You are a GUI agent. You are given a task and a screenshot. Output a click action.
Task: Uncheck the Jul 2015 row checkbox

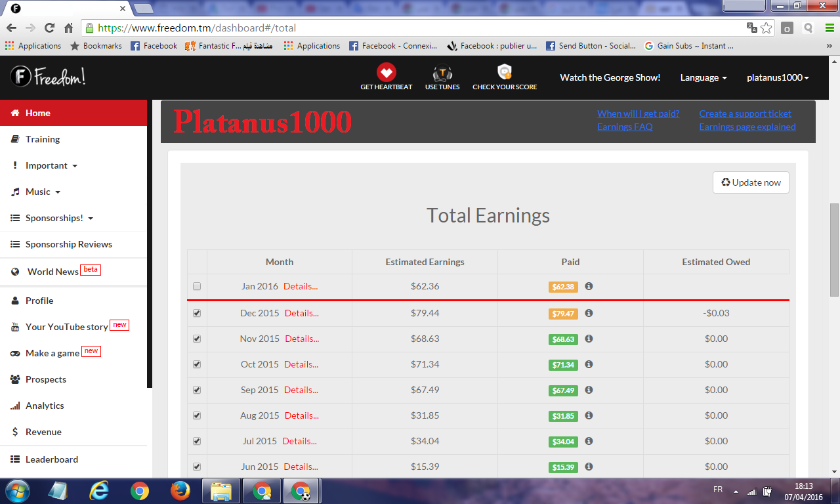tap(197, 441)
